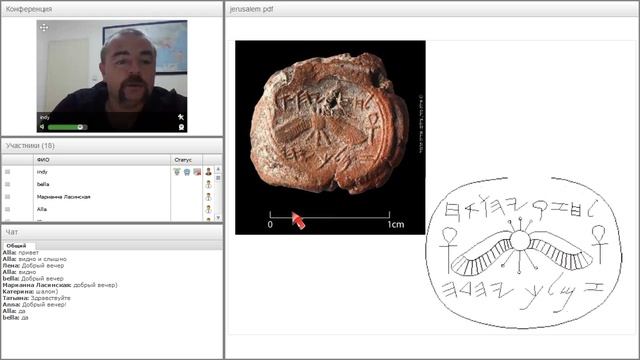Select participant name Alla in the list
This screenshot has height=360, width=640.
(x=42, y=209)
